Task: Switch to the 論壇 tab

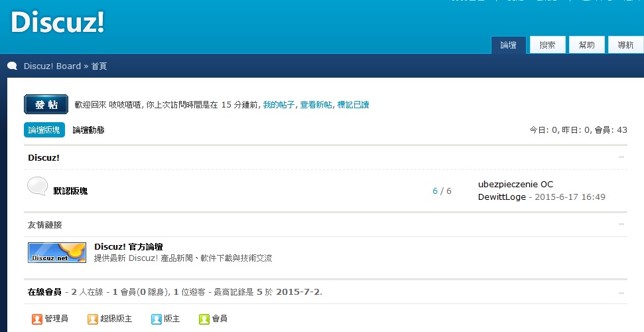Action: (x=509, y=45)
